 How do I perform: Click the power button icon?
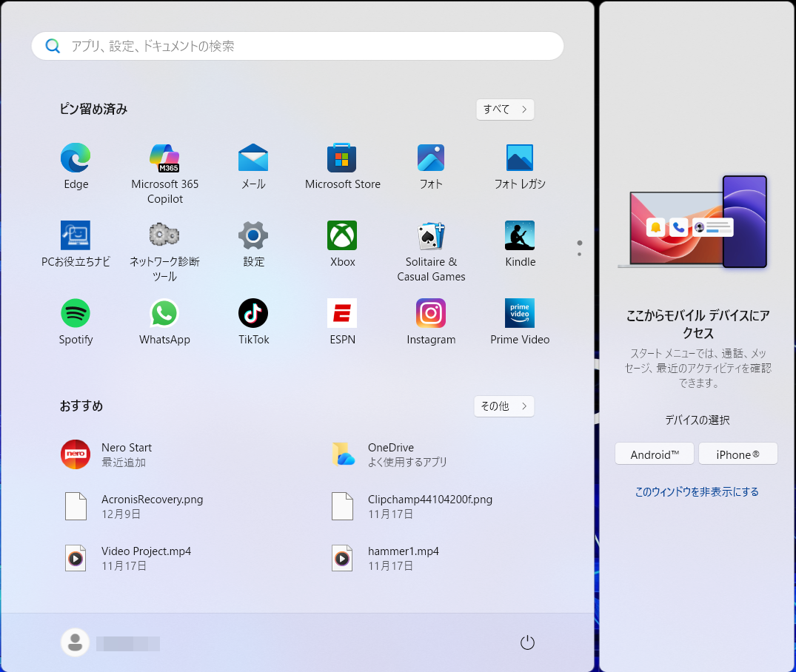527,642
